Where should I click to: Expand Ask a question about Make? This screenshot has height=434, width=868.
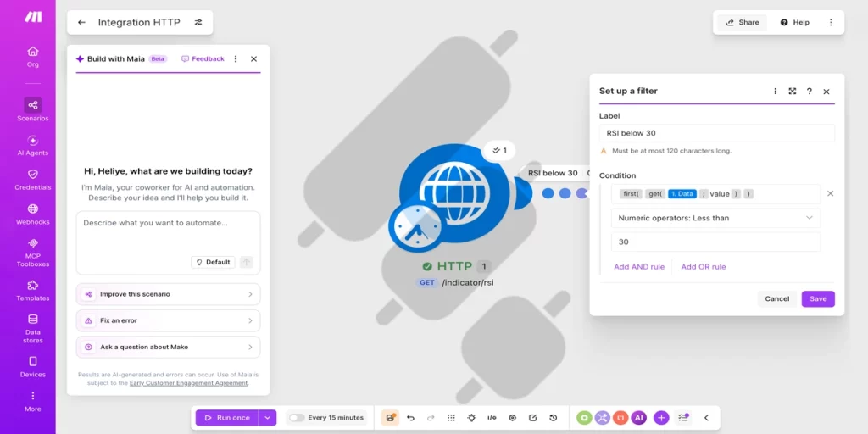click(x=169, y=347)
